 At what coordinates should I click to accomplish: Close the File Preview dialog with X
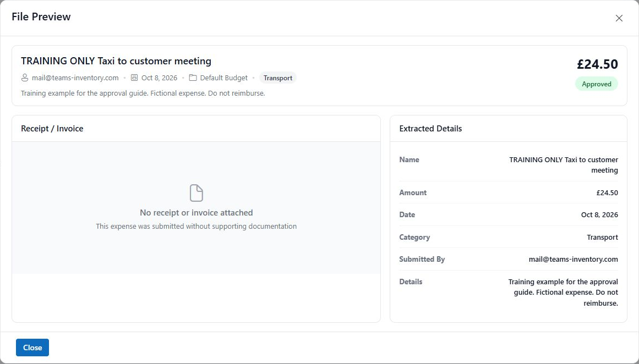(x=619, y=18)
